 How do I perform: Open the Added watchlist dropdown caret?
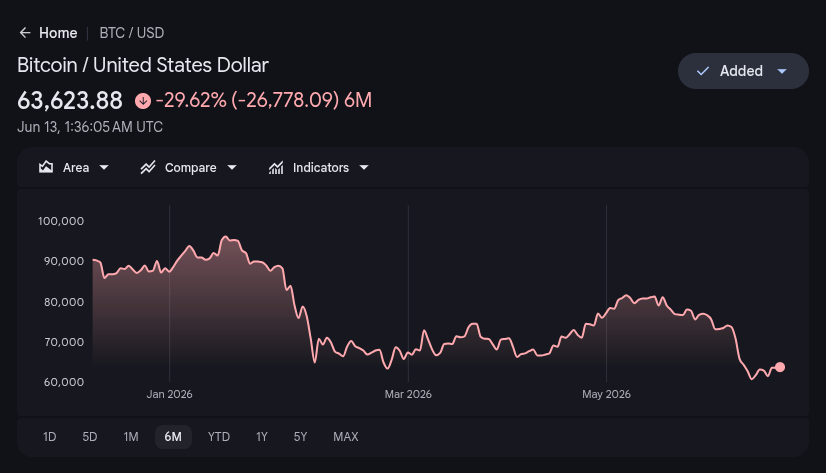click(782, 71)
